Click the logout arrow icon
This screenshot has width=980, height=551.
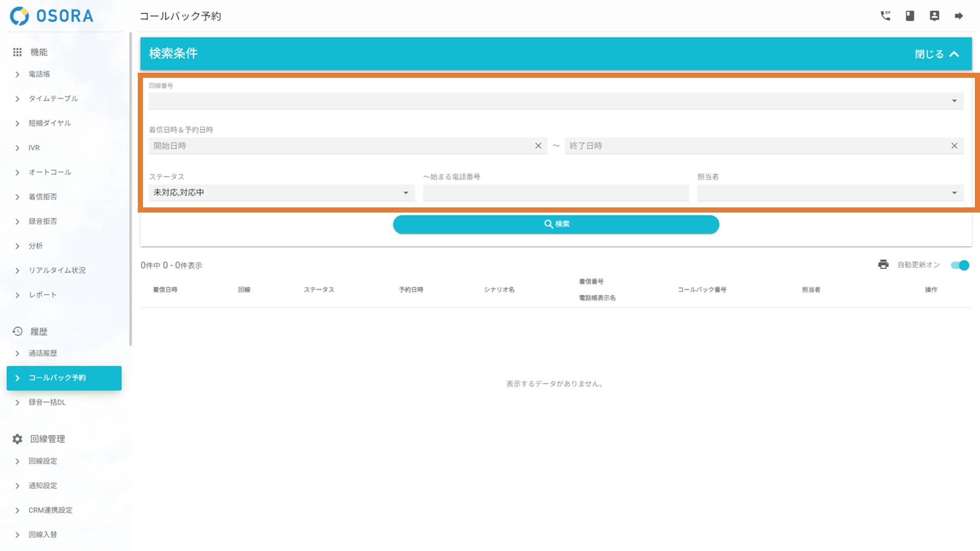click(x=958, y=16)
